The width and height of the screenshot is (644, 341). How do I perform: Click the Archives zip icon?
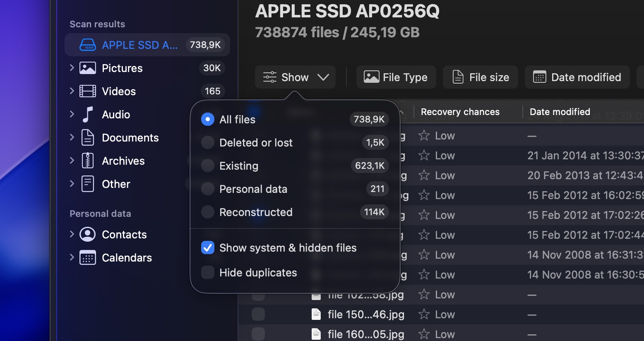pyautogui.click(x=87, y=161)
